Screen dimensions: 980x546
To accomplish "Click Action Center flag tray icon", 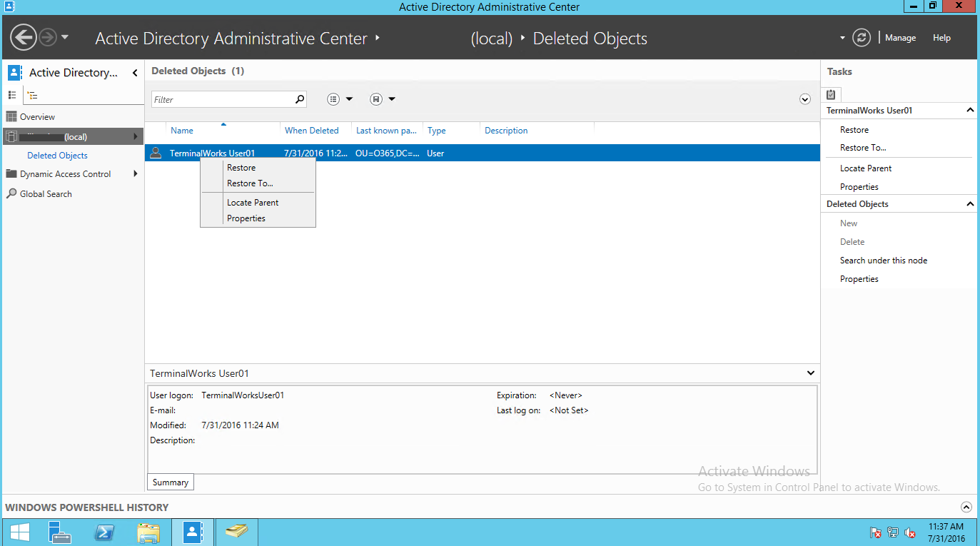I will pos(875,533).
